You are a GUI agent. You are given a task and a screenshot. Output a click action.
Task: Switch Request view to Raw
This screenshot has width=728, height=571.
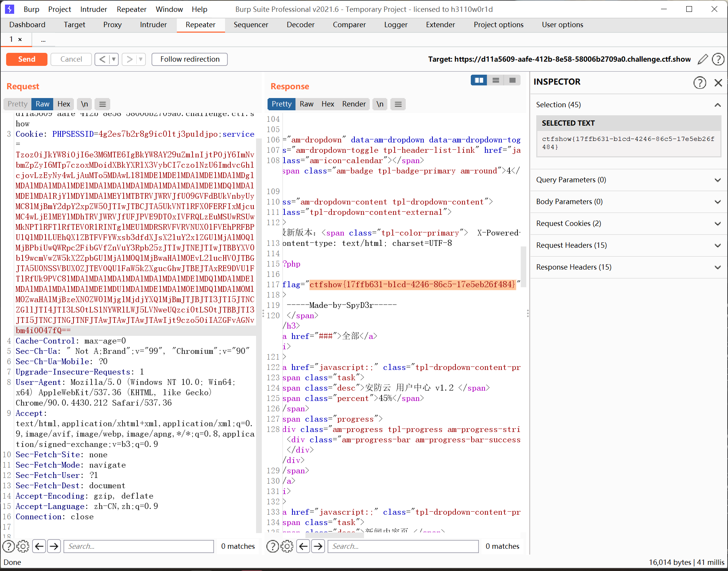click(42, 104)
